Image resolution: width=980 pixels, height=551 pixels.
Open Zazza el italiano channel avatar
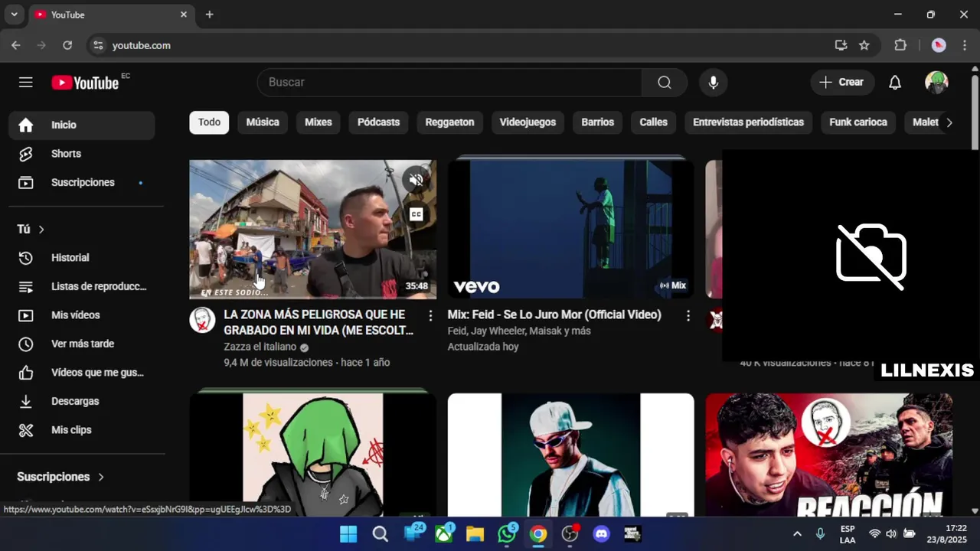[x=202, y=320]
